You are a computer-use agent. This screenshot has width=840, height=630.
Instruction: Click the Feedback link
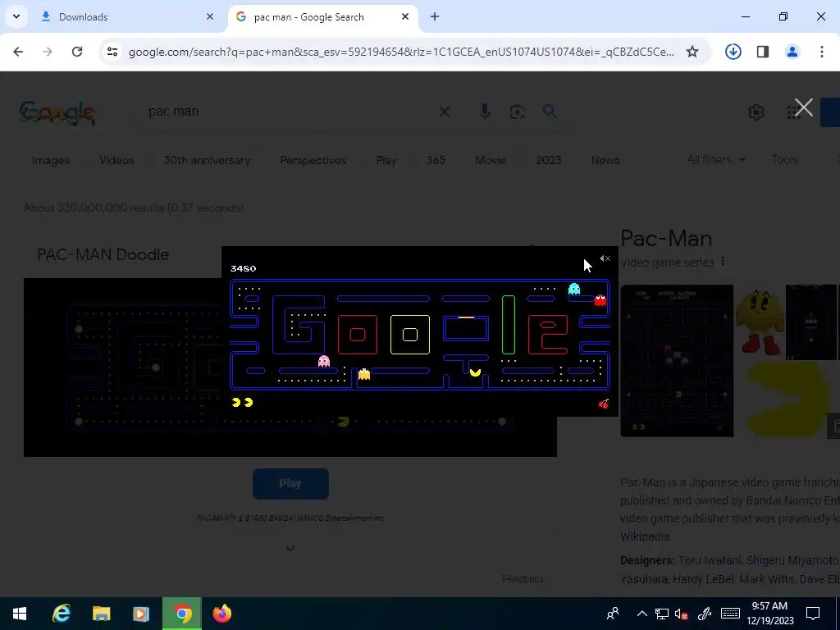pyautogui.click(x=523, y=579)
